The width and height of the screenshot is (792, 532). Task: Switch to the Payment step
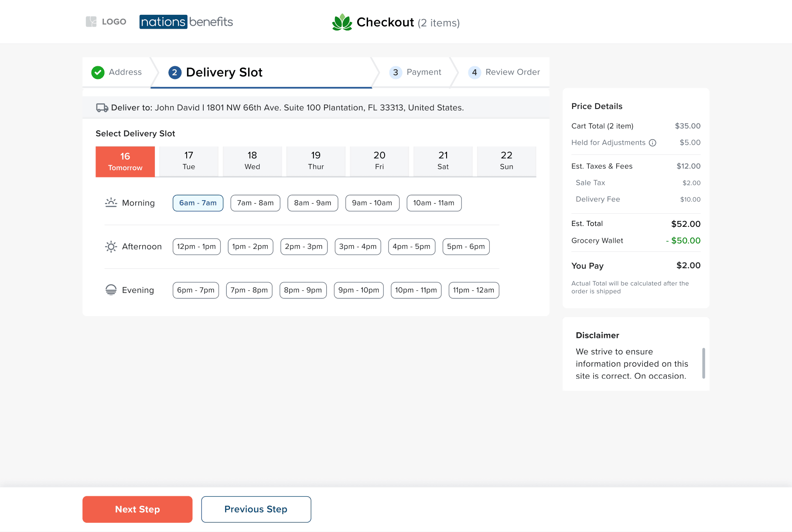click(x=416, y=72)
